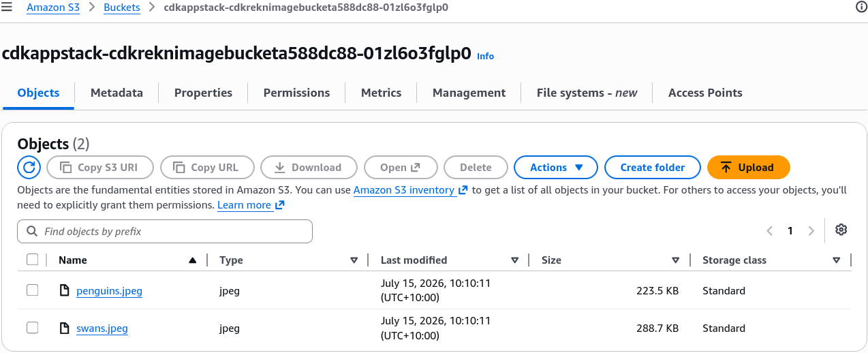
Task: Check the swans.jpeg row checkbox
Action: coord(32,328)
